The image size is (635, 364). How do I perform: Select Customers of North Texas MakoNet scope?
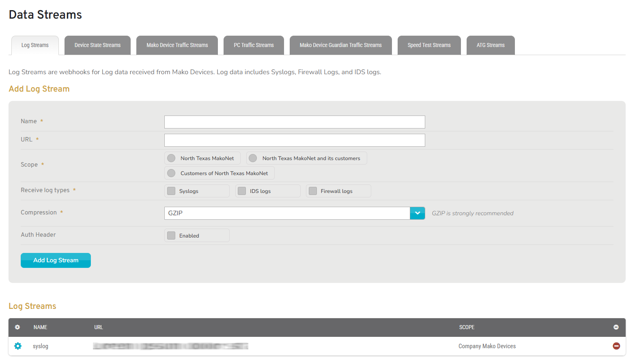(171, 173)
